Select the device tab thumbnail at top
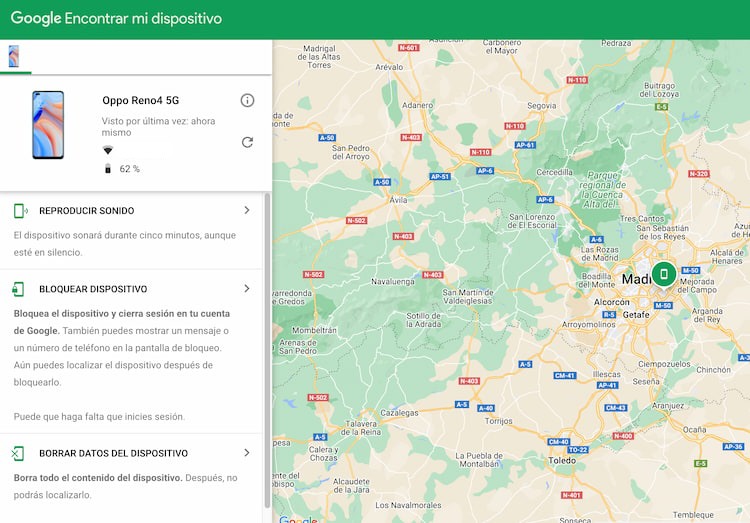This screenshot has height=523, width=750. (14, 56)
